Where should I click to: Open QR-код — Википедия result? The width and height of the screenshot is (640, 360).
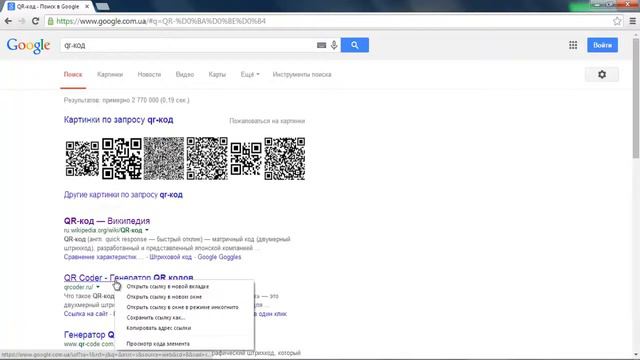pos(107,221)
